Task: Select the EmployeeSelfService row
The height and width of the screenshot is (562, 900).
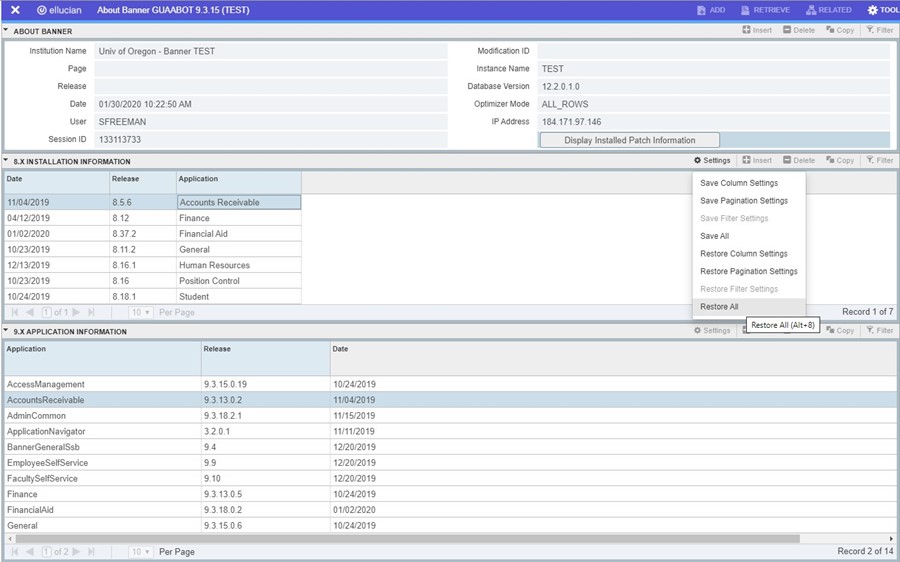Action: 451,463
